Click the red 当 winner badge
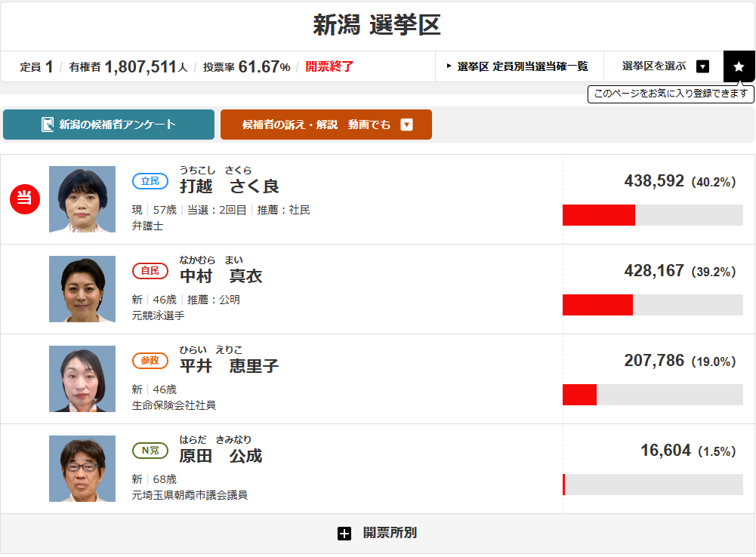756x557 pixels. click(x=25, y=199)
